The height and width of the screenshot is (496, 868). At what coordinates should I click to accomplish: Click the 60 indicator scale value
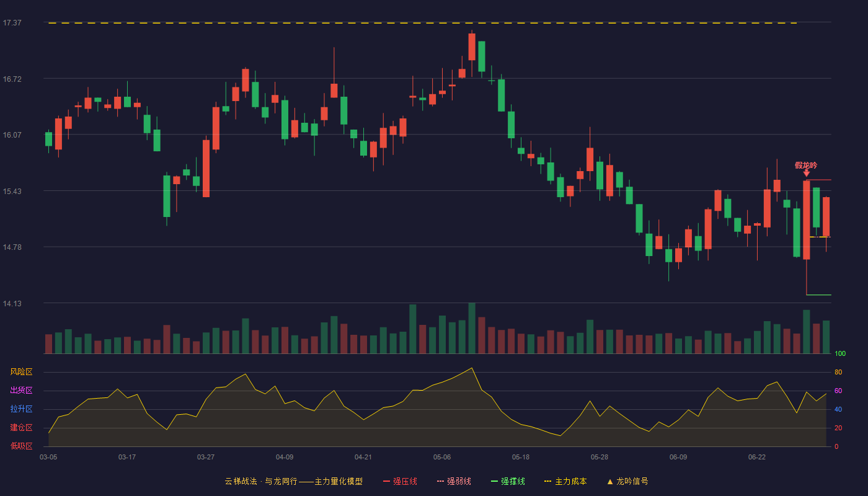coord(838,391)
